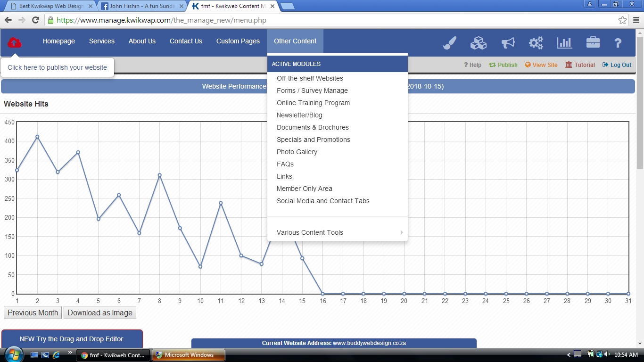Click the fmf Chrome taskbar button
The width and height of the screenshot is (644, 362).
pyautogui.click(x=114, y=355)
